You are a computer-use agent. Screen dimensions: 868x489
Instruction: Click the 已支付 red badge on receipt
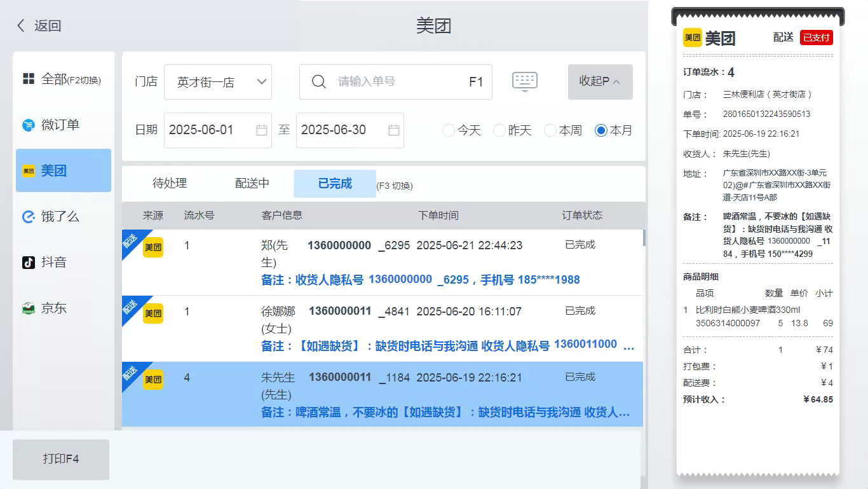[816, 38]
